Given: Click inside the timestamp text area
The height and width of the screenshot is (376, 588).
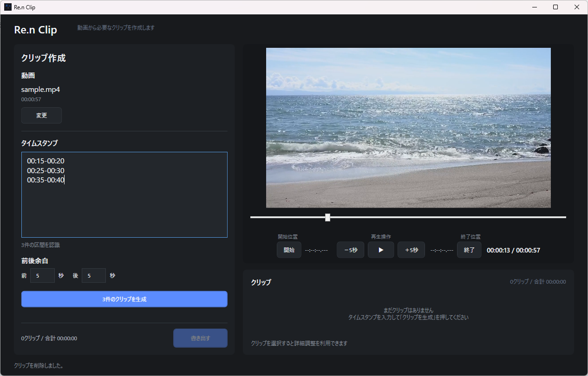Looking at the screenshot, I should coord(124,194).
